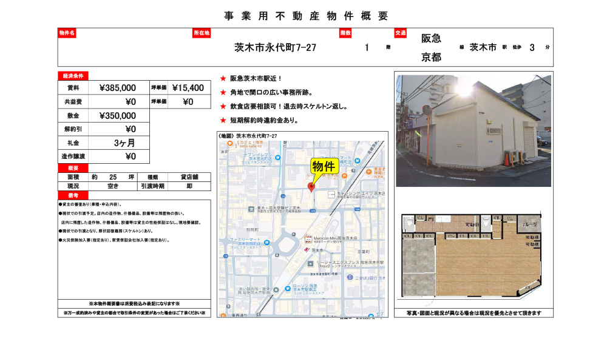Click the red 所在地 header label
This screenshot has height=364, width=607.
click(202, 33)
